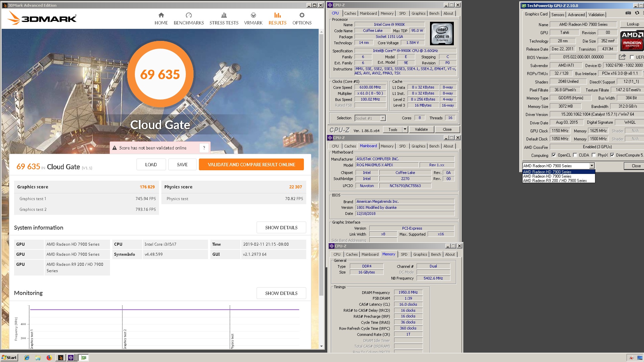Image resolution: width=644 pixels, height=362 pixels.
Task: Export BIOS with the share arrow icon
Action: 622,57
